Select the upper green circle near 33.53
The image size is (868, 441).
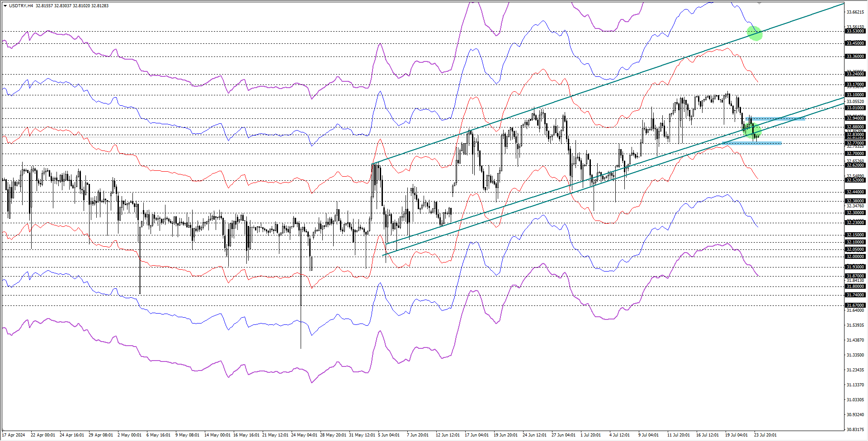(x=755, y=33)
